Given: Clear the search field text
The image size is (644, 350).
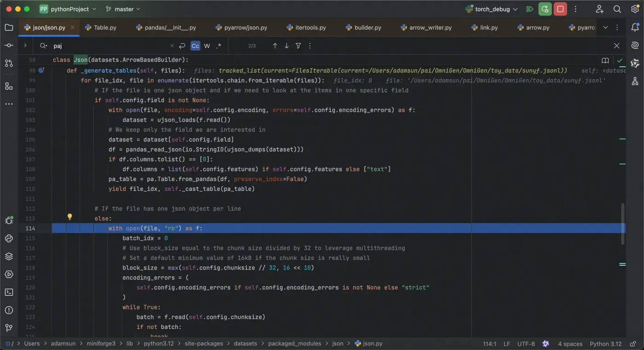Looking at the screenshot, I should (x=172, y=46).
